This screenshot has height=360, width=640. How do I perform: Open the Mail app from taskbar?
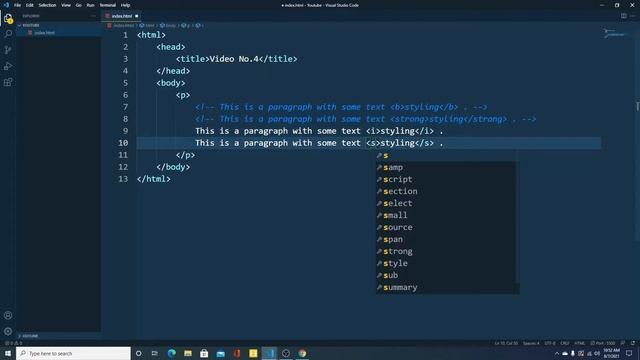(220, 353)
